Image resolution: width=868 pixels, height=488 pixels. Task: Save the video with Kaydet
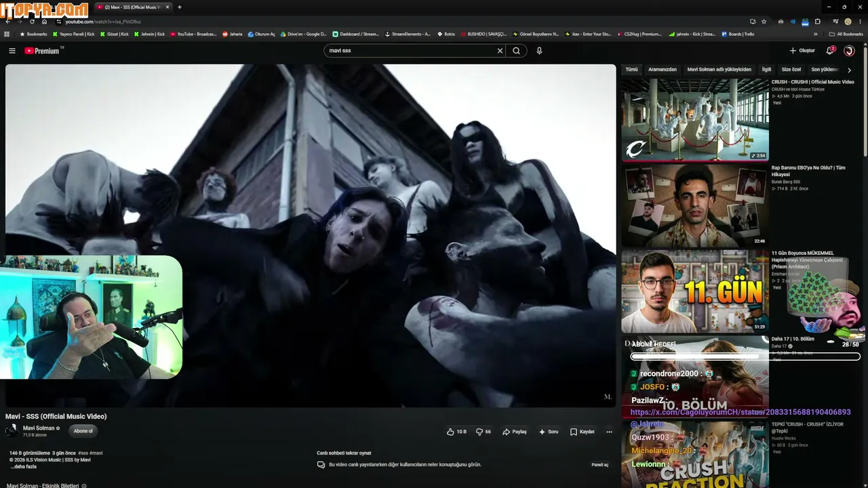tap(583, 432)
